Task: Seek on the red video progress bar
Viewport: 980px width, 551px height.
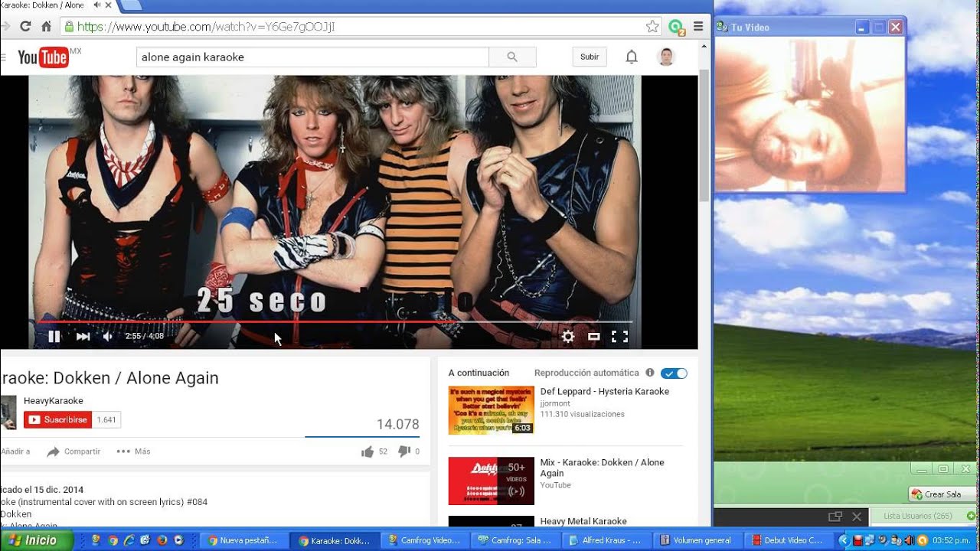Action: [335, 321]
